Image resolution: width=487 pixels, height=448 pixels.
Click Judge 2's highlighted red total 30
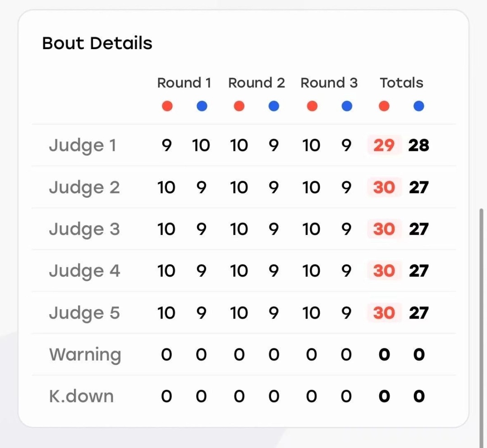(384, 187)
